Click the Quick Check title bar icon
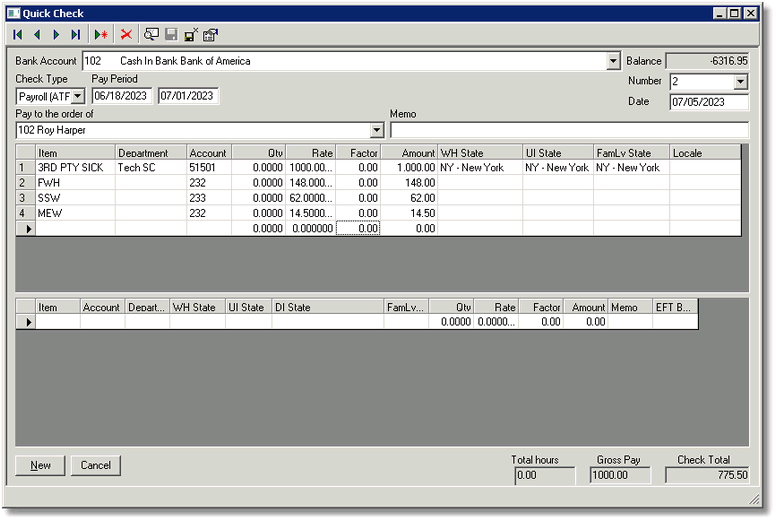Screen dimensions: 776x521 pos(14,13)
